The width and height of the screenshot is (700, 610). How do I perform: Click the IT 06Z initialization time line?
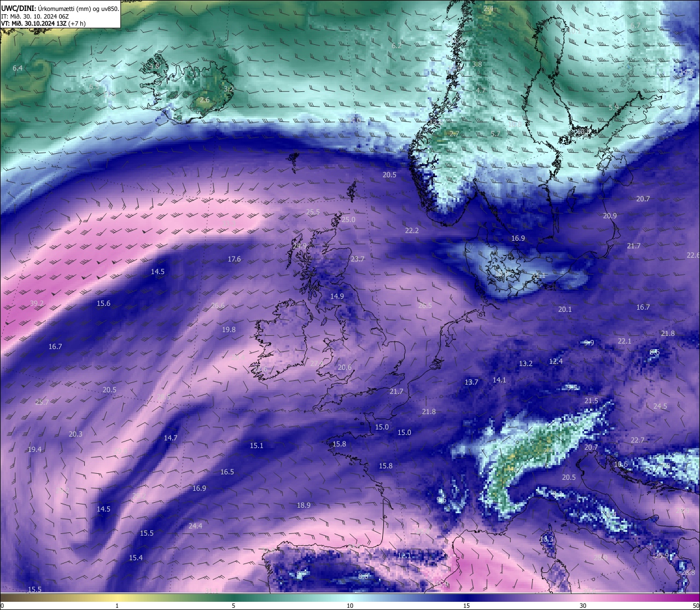[x=35, y=16]
